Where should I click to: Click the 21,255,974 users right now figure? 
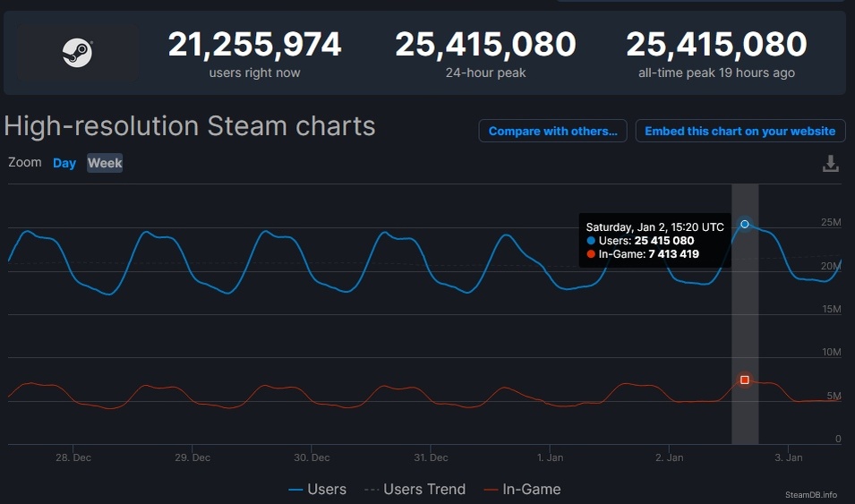[x=254, y=44]
